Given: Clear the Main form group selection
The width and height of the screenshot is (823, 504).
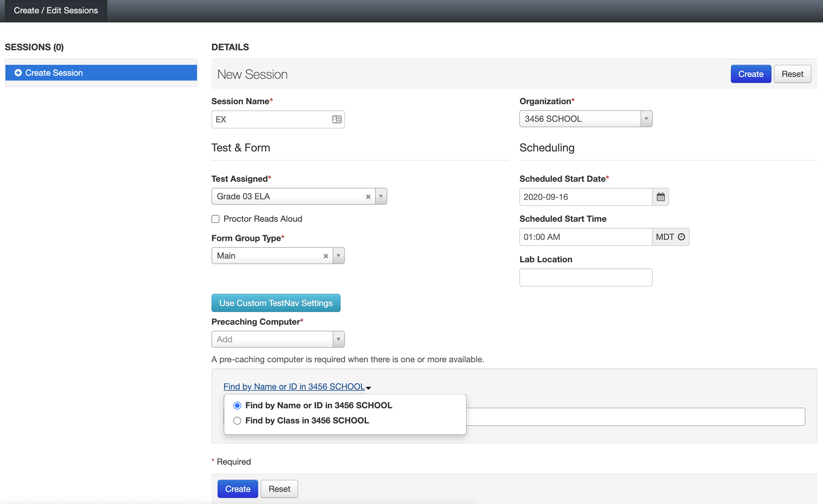Looking at the screenshot, I should click(326, 256).
